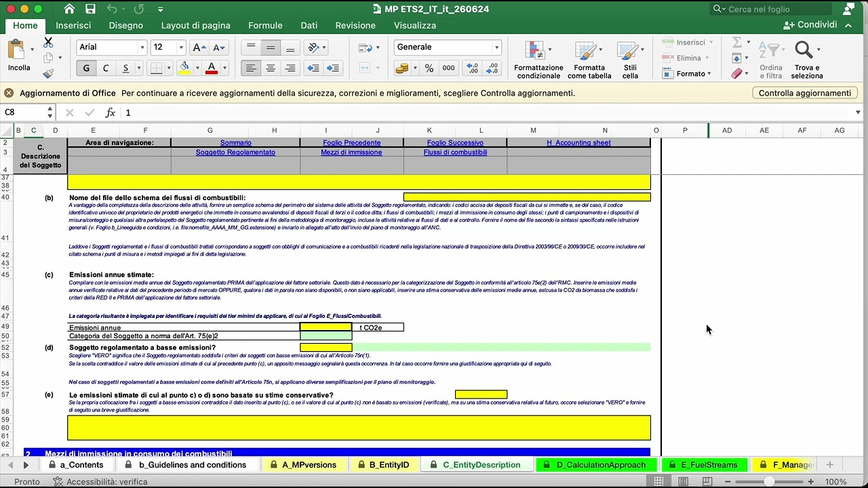Viewport: 868px width, 488px height.
Task: Open the B_EntityID sheet tab
Action: click(x=383, y=465)
